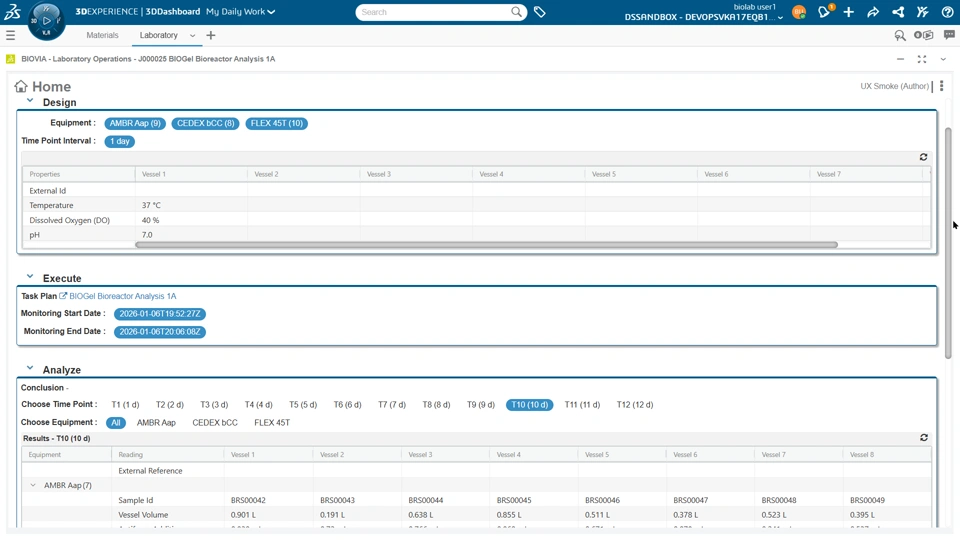Open the social network sharing icon
Image resolution: width=960 pixels, height=540 pixels.
tap(898, 12)
